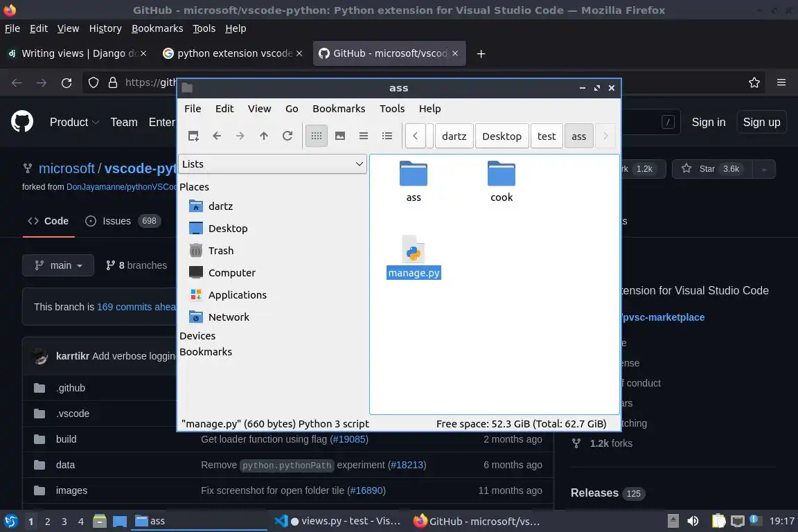Click the test path bar button
Image resolution: width=798 pixels, height=532 pixels.
coord(547,136)
